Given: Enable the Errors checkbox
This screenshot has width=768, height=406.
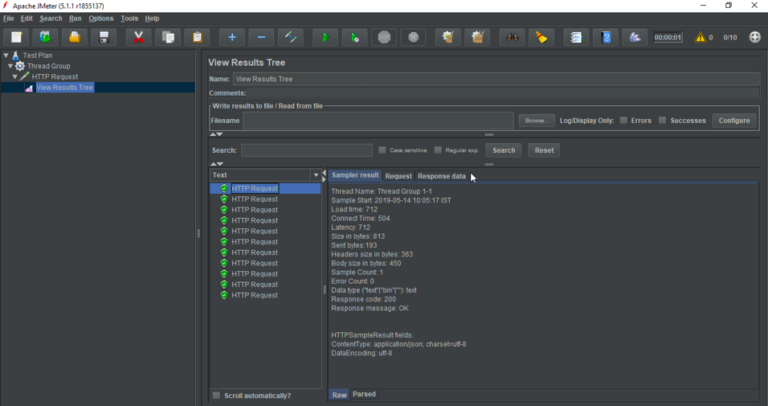Looking at the screenshot, I should pos(624,120).
